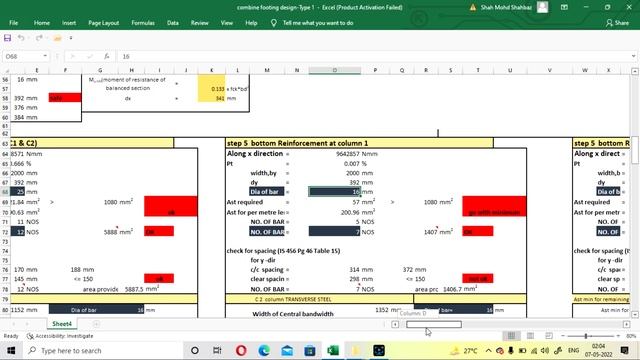Click the horizontal scrollbar left arrow
The width and height of the screenshot is (640, 360).
pos(395,324)
